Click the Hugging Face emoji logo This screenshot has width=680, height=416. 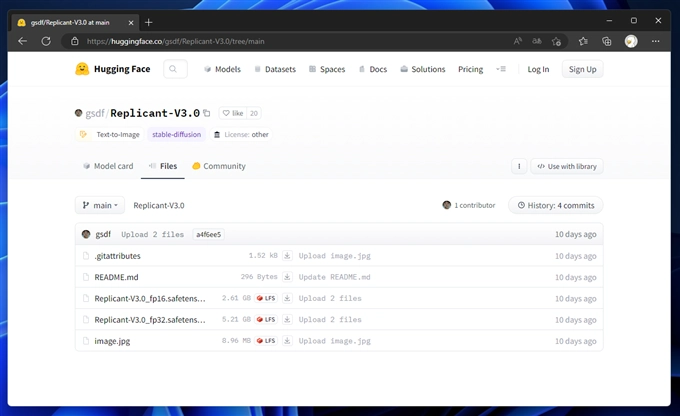click(82, 69)
